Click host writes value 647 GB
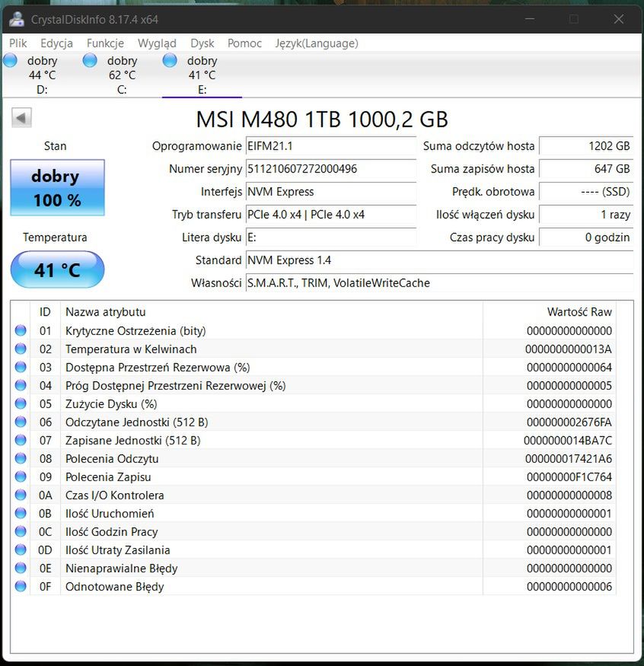This screenshot has height=666, width=644. [x=586, y=169]
